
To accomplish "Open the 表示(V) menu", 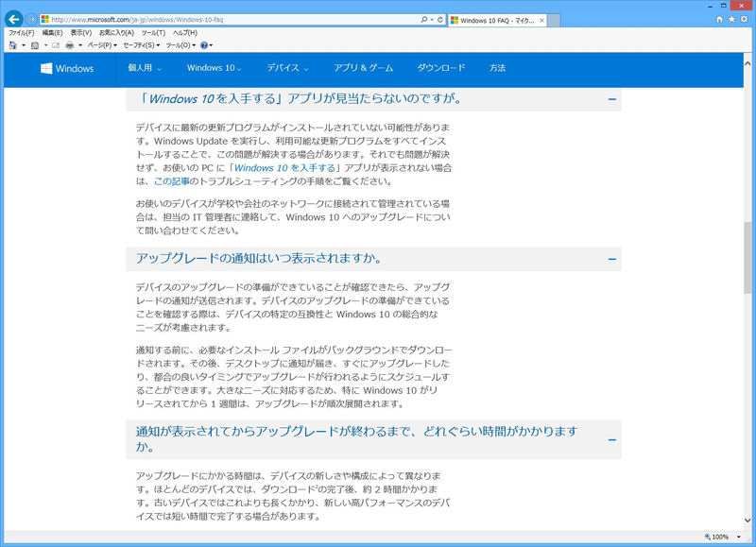I will click(80, 33).
